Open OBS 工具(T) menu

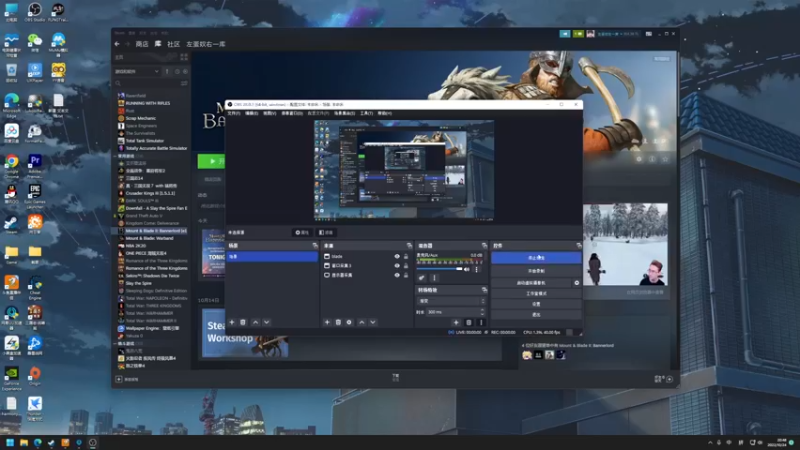pyautogui.click(x=366, y=113)
